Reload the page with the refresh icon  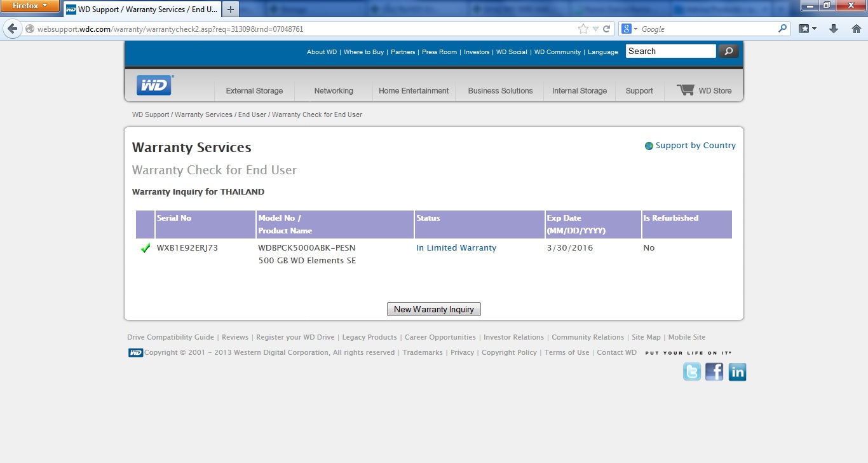click(607, 29)
